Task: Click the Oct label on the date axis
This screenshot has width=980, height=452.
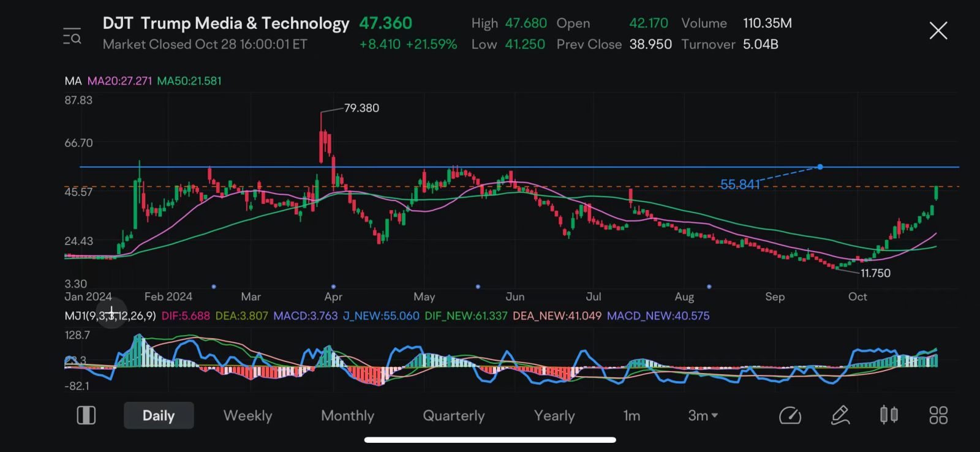Action: click(858, 296)
